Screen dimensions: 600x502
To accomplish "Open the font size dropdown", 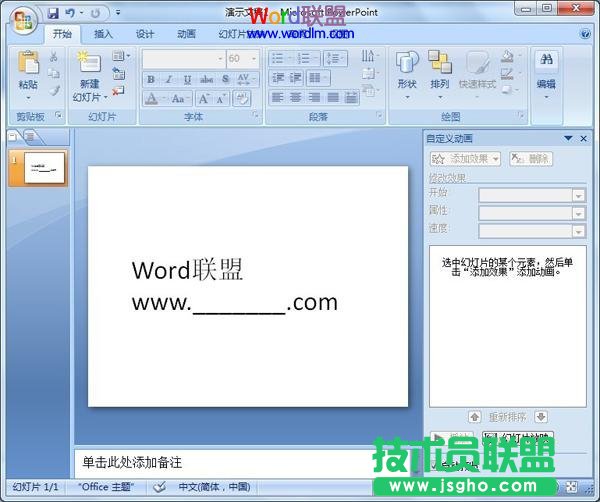I will pyautogui.click(x=254, y=59).
